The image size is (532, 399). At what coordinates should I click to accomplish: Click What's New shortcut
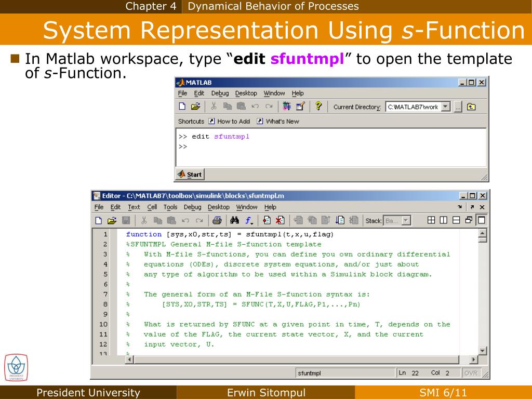click(278, 122)
